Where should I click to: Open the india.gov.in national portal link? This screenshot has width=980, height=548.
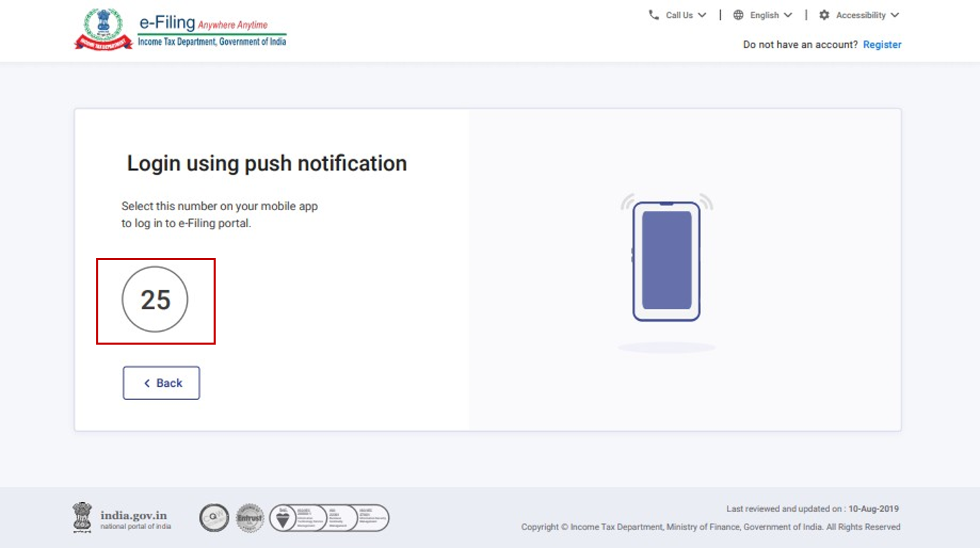[x=134, y=516]
